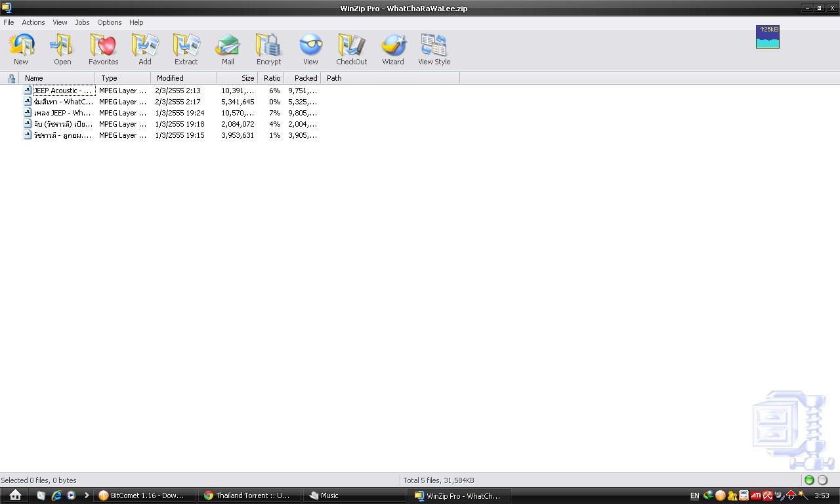
Task: Sort files by the Path column header
Action: pyautogui.click(x=390, y=78)
